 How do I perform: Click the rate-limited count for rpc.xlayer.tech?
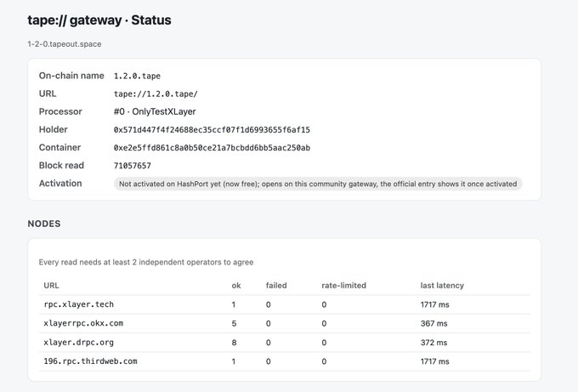pyautogui.click(x=324, y=304)
